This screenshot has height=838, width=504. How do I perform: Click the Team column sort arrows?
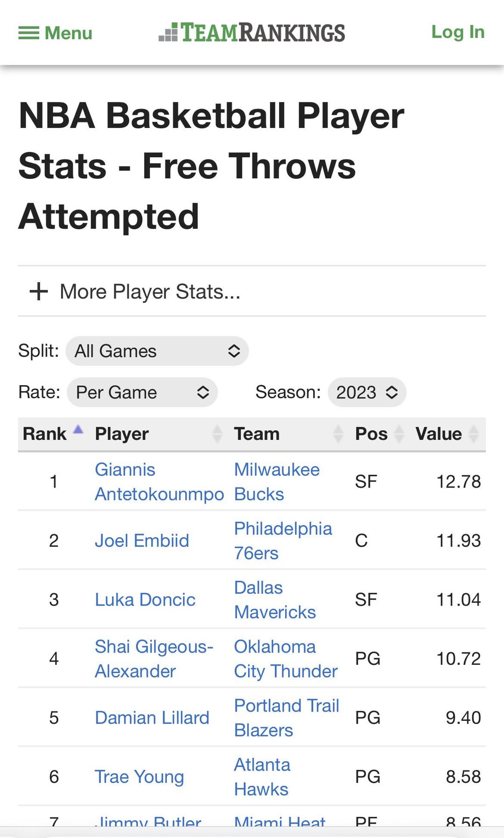point(338,434)
